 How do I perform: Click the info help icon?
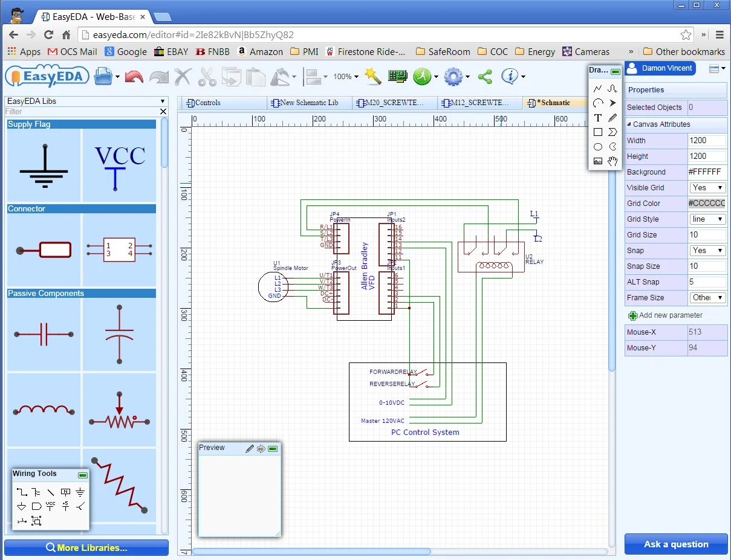[x=510, y=77]
